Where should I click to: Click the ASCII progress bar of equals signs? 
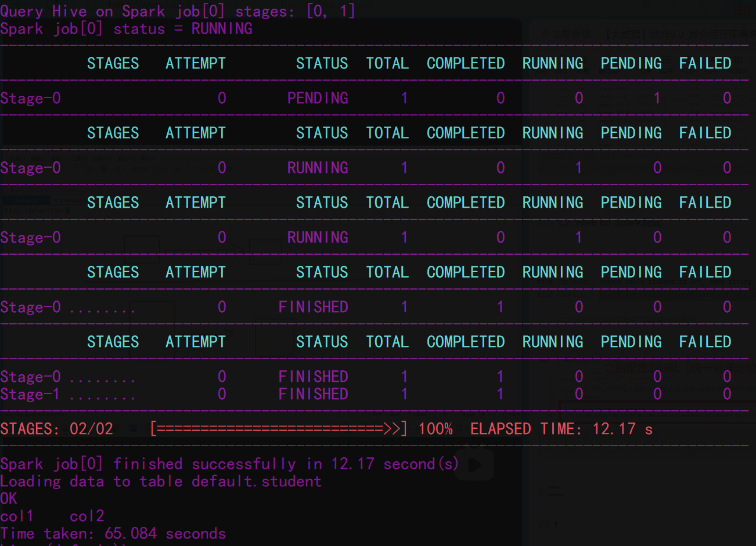click(279, 429)
